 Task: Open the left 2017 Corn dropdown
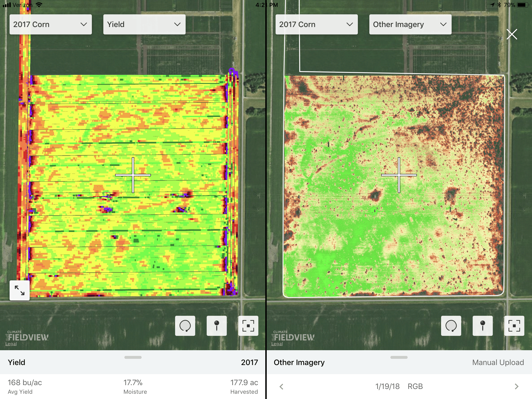coord(50,24)
